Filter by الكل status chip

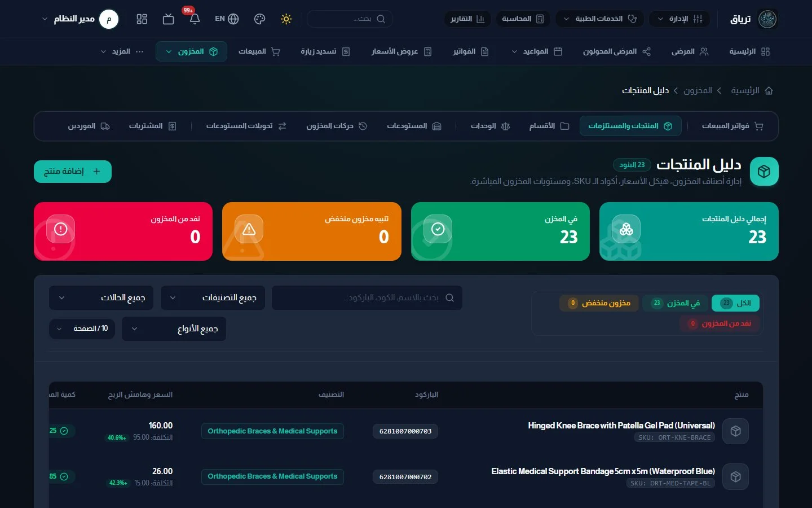click(735, 303)
